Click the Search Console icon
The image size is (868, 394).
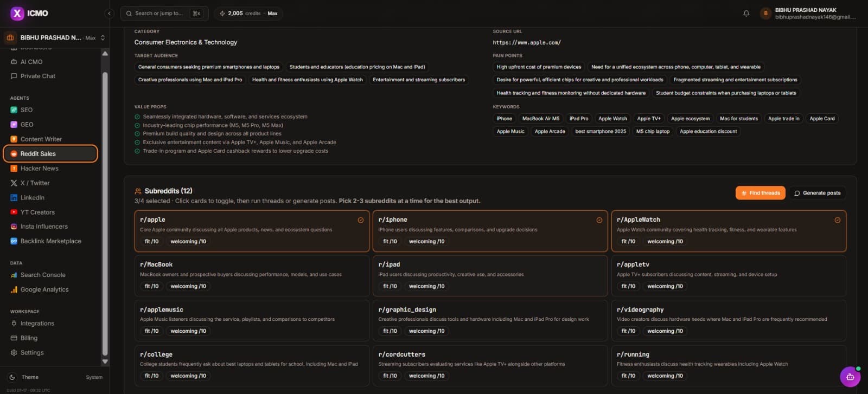(x=14, y=275)
